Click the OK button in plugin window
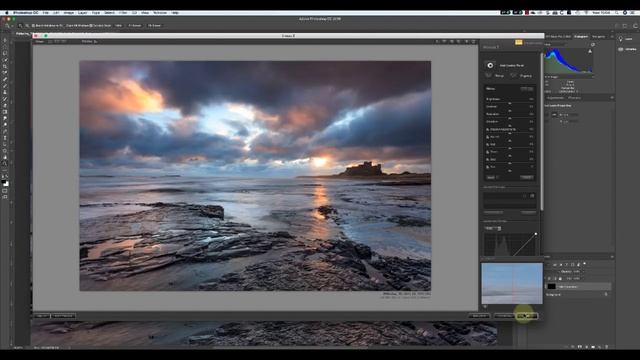640x360 pixels. tap(527, 316)
